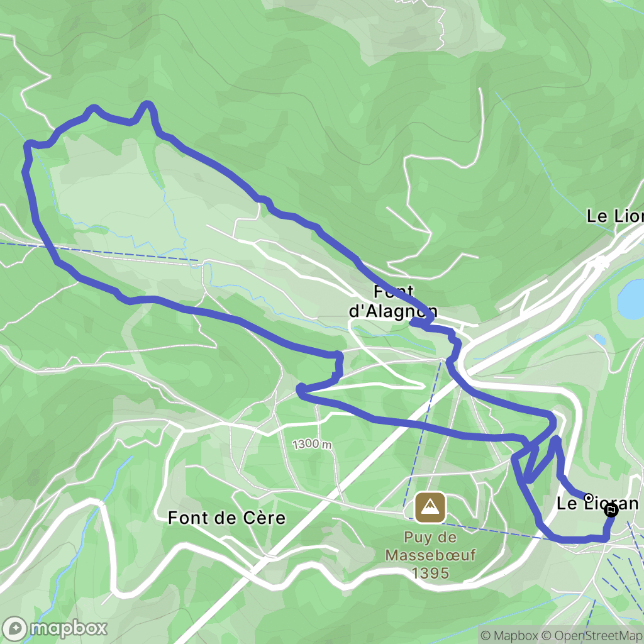
Task: Click the Puy de Massebœuf mountain peak icon
Action: pos(430,508)
